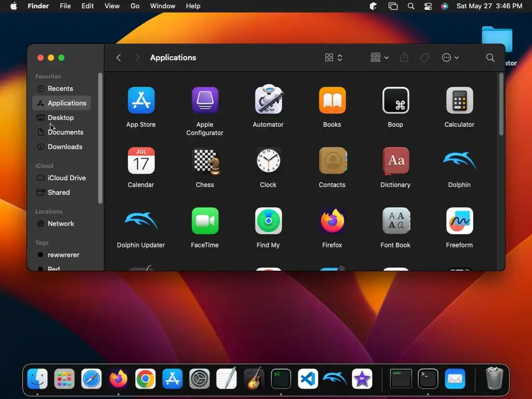Open Visual Studio Code from the Dock

308,379
